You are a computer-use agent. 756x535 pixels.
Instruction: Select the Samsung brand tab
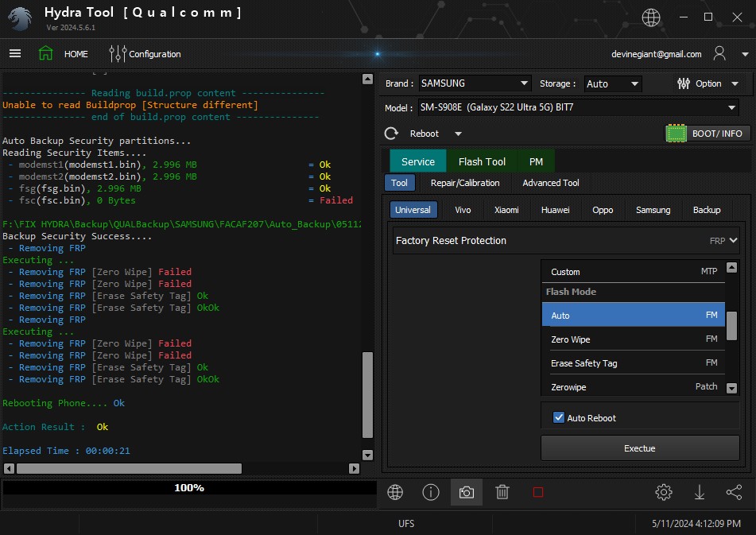653,210
